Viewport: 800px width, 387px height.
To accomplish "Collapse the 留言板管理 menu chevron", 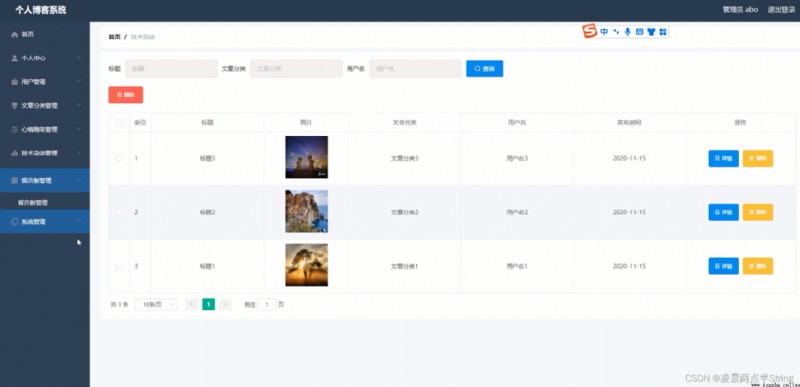I will [79, 180].
